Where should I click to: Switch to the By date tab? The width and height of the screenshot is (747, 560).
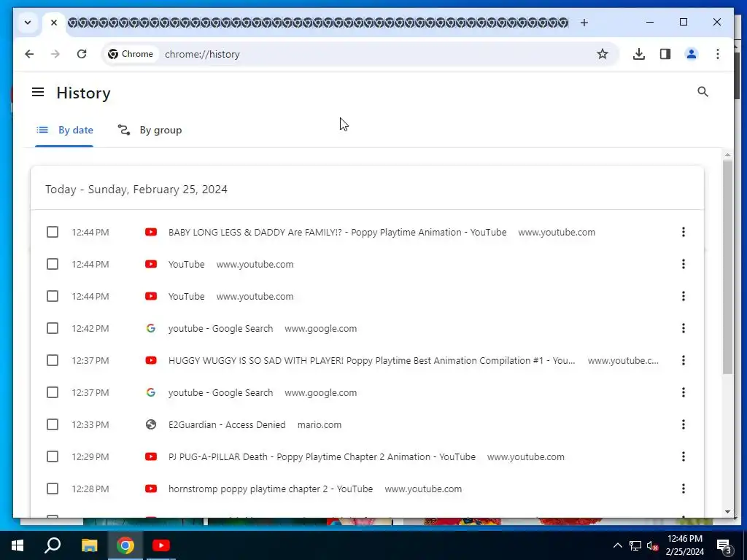pos(64,130)
